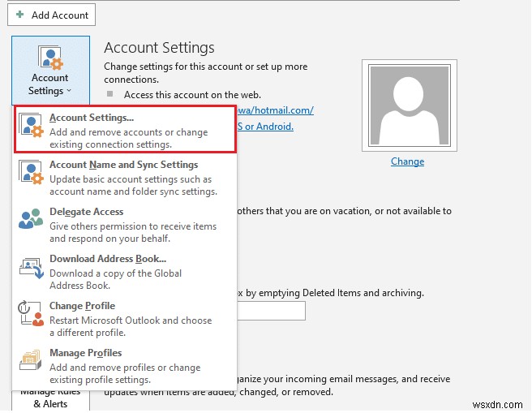Click 'Give others permission to receive items' text

(x=133, y=226)
